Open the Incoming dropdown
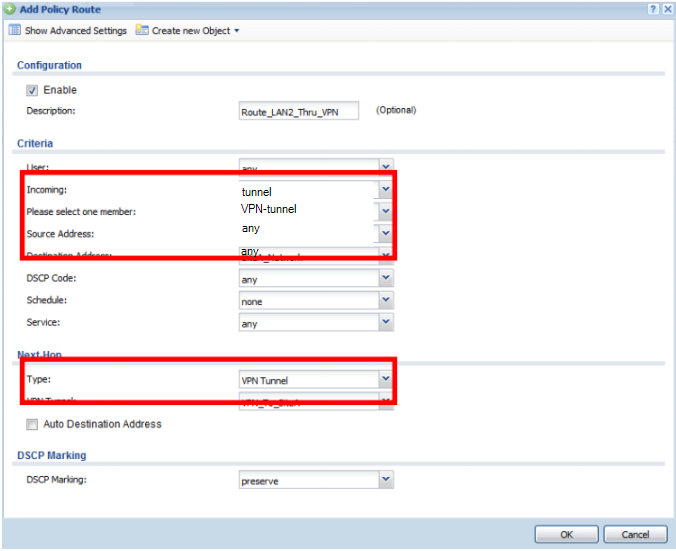 (385, 189)
